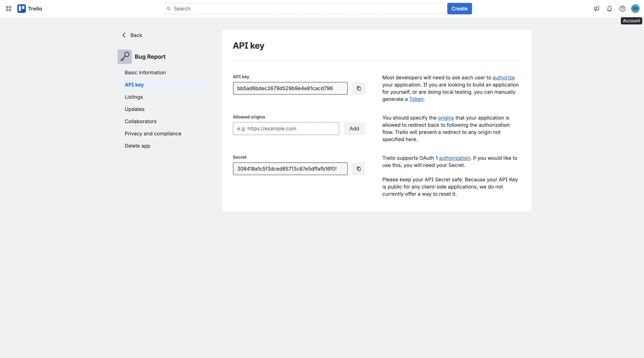Click the Add origin button
The width and height of the screenshot is (644, 358).
click(354, 129)
